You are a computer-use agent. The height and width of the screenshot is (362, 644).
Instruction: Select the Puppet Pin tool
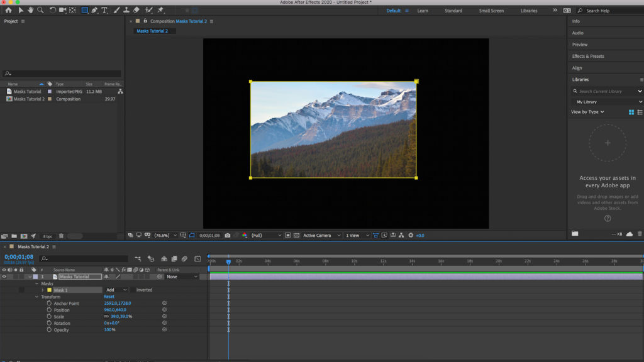pyautogui.click(x=160, y=11)
